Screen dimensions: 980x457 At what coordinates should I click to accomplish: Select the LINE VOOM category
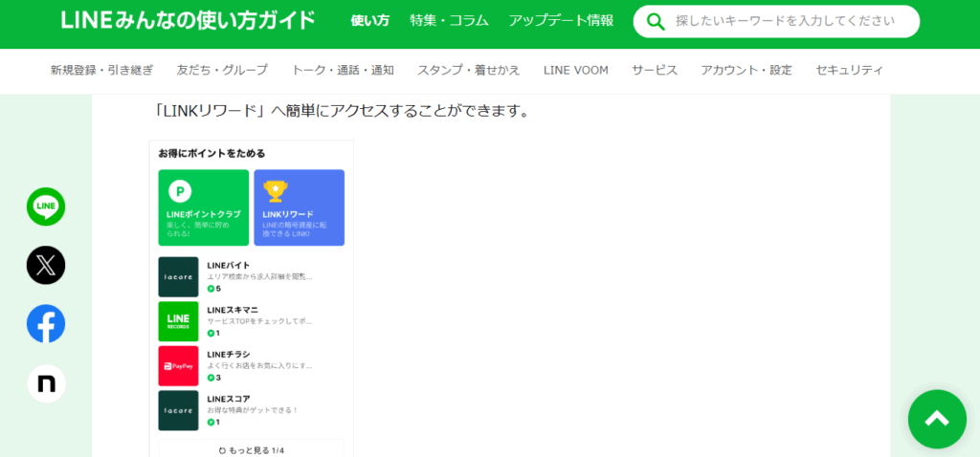575,70
